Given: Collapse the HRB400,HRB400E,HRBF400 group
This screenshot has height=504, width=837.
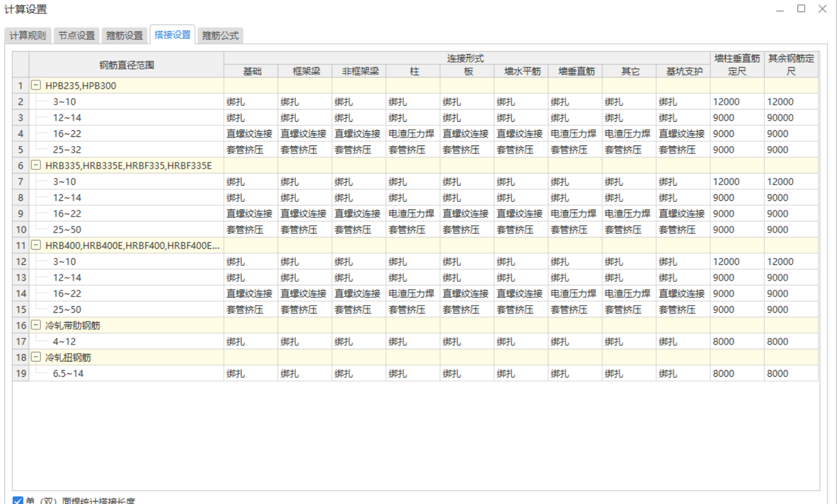Looking at the screenshot, I should [36, 245].
